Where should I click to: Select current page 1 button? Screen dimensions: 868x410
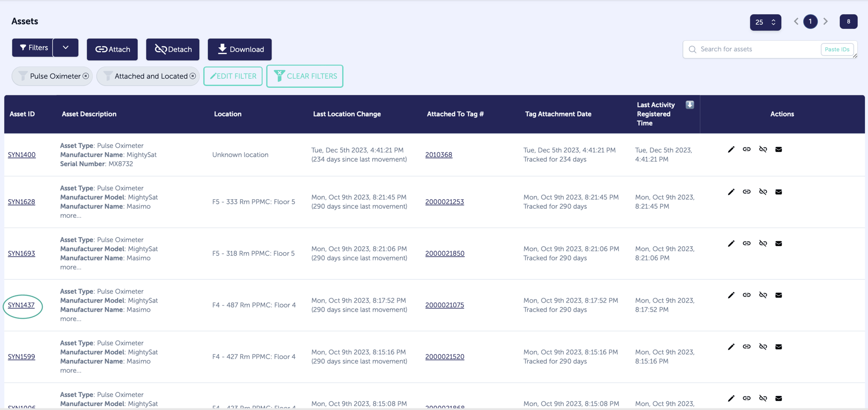click(x=810, y=22)
